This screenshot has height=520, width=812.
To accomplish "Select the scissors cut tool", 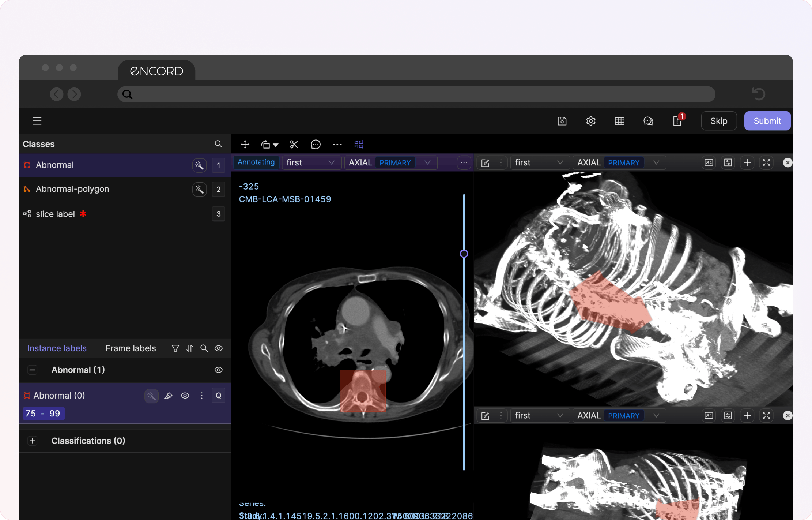I will 294,145.
